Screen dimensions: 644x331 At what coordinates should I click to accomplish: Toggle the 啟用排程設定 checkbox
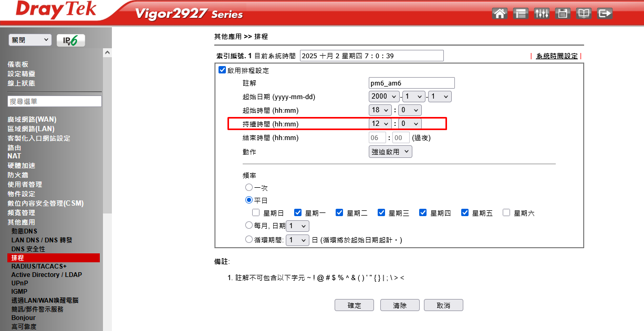pyautogui.click(x=222, y=70)
